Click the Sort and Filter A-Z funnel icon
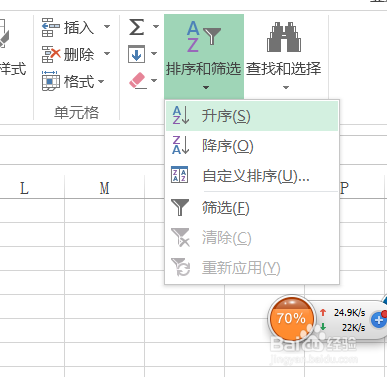Image resolution: width=387 pixels, height=377 pixels. (203, 36)
